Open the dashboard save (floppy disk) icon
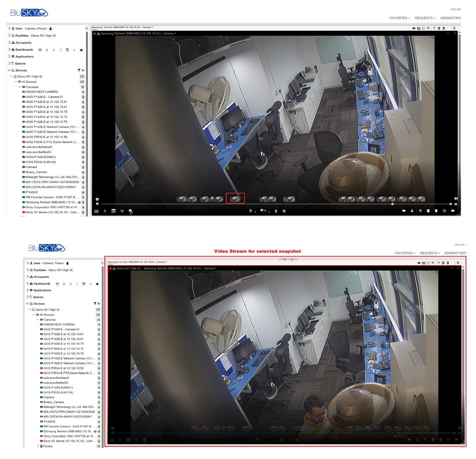The image size is (476, 459). pos(67,50)
